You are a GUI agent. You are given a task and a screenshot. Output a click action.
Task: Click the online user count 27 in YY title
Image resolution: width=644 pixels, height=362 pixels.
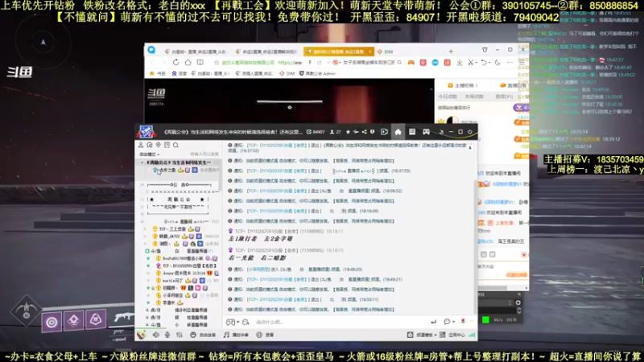click(336, 132)
